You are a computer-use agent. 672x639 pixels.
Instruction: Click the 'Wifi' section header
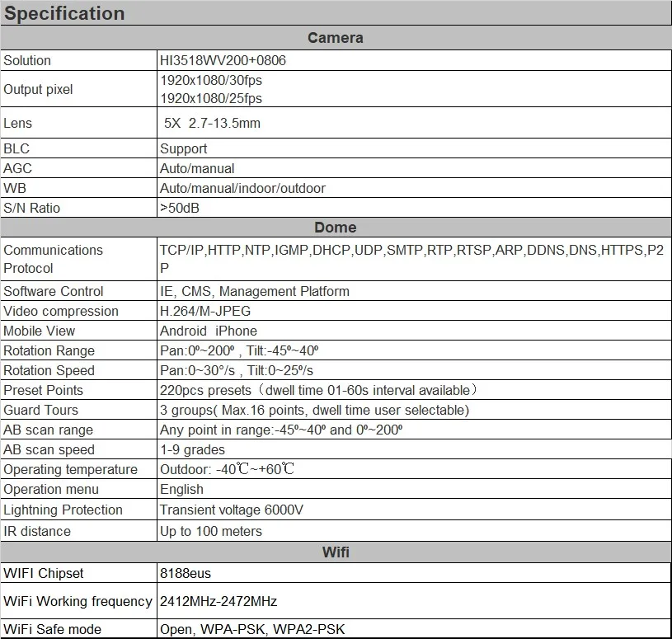336,552
